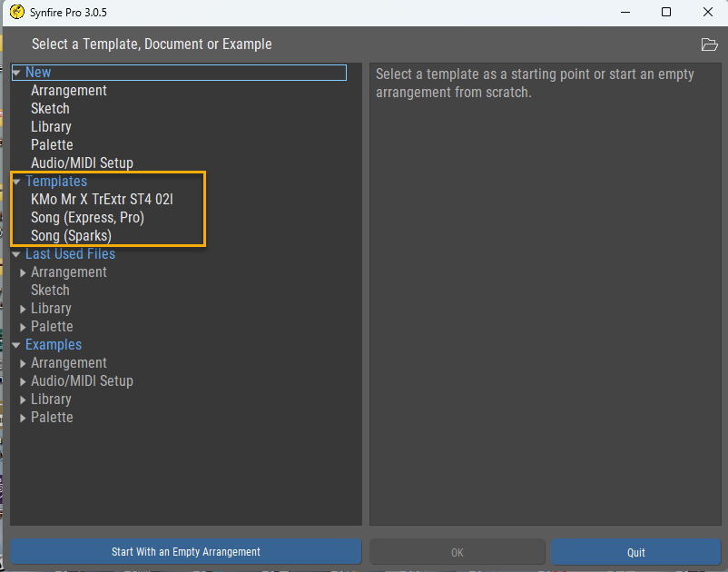
Task: Collapse the Last Used Files section
Action: coord(16,254)
